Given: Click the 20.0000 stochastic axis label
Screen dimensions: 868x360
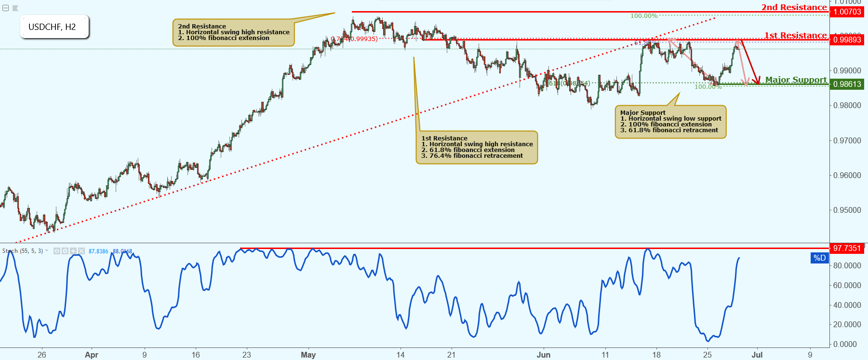Looking at the screenshot, I should click(x=847, y=324).
